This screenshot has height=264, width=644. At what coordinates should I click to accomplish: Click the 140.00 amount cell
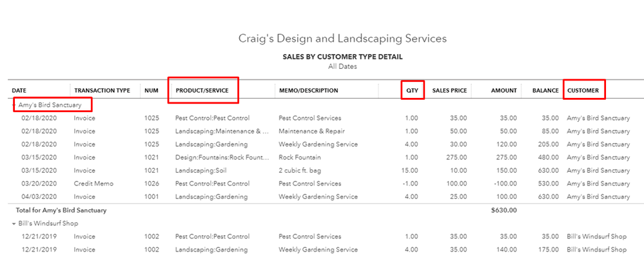[507, 250]
